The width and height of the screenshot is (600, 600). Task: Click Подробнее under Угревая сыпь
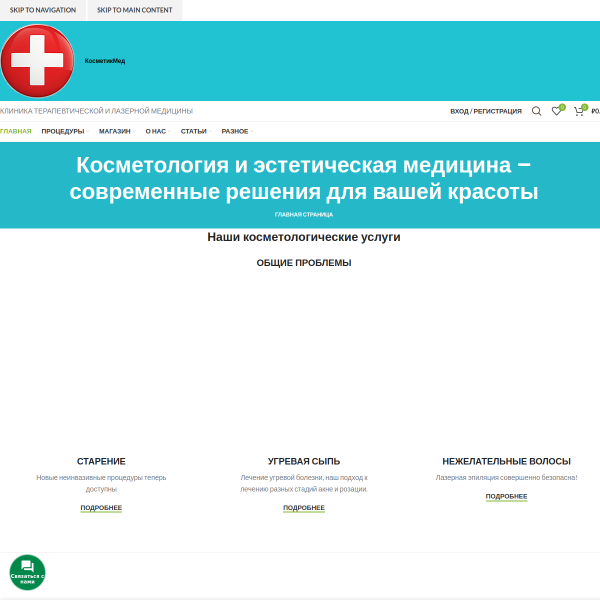[x=304, y=508]
